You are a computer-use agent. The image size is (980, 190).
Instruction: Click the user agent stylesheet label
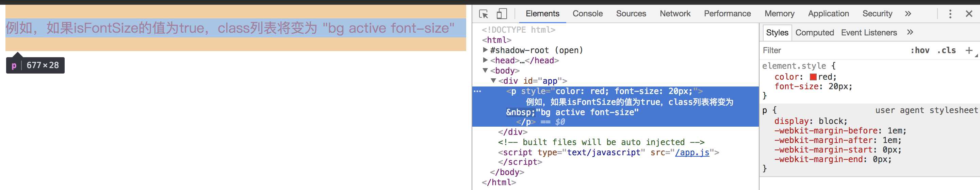point(926,110)
